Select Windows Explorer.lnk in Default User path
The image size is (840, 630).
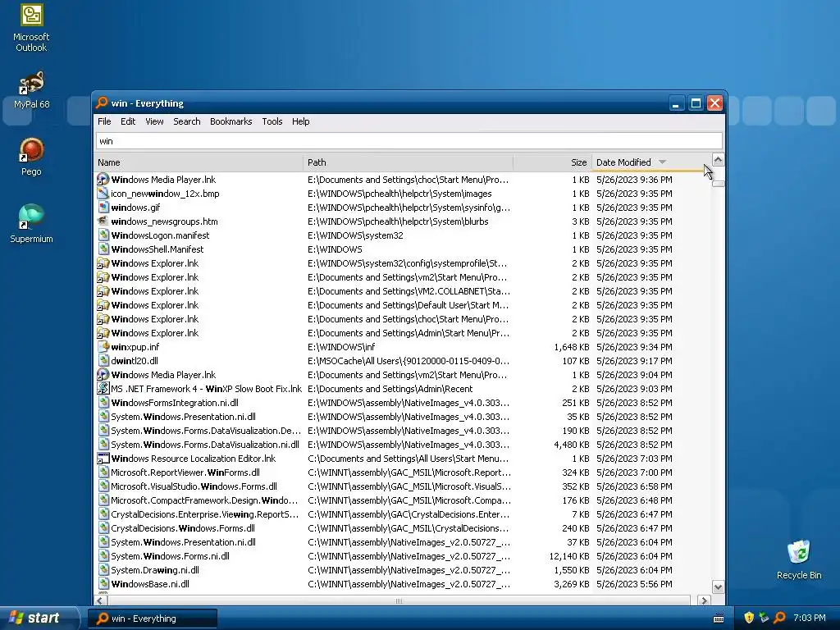(402, 305)
